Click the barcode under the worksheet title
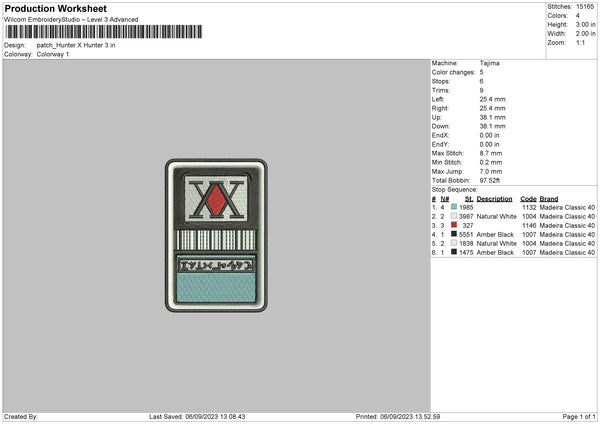The width and height of the screenshot is (600, 424). coord(104,32)
